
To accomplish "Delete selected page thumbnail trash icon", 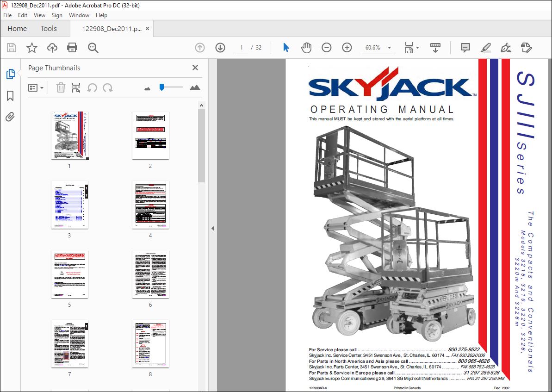I will click(x=61, y=87).
